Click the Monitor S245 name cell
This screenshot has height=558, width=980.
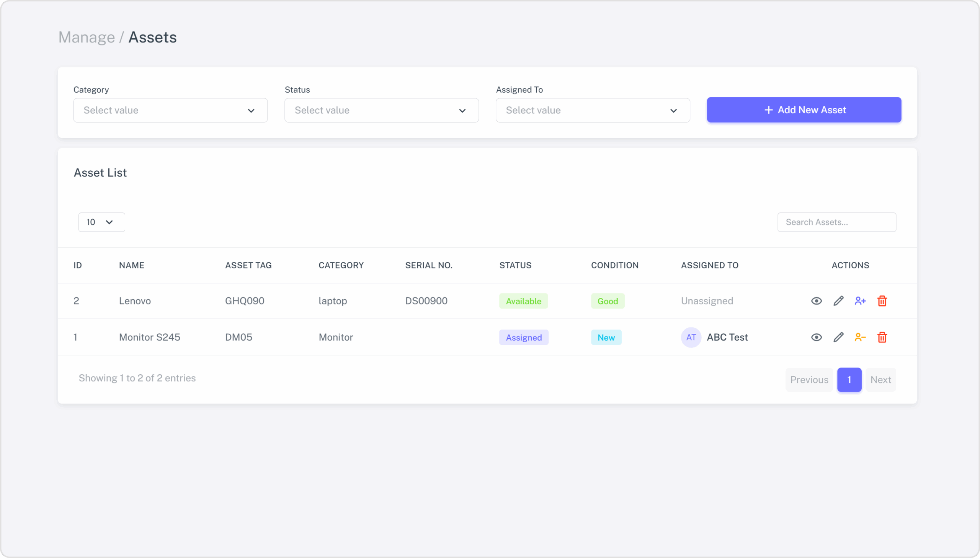(x=149, y=337)
